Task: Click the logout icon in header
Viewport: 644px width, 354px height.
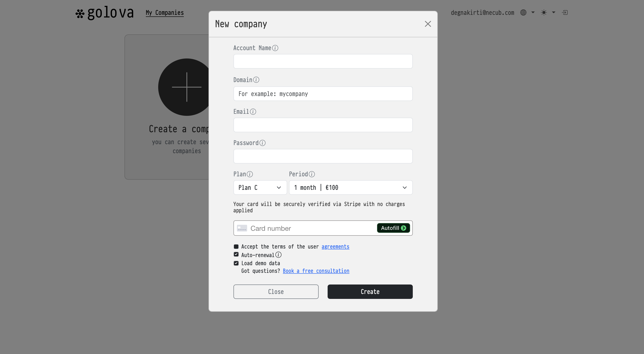Action: [x=565, y=13]
